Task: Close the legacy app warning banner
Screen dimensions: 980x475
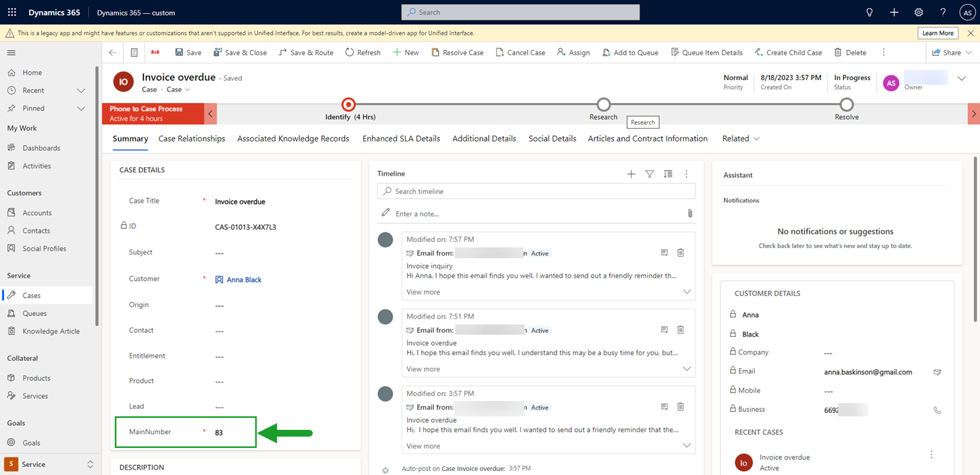Action: pyautogui.click(x=971, y=33)
